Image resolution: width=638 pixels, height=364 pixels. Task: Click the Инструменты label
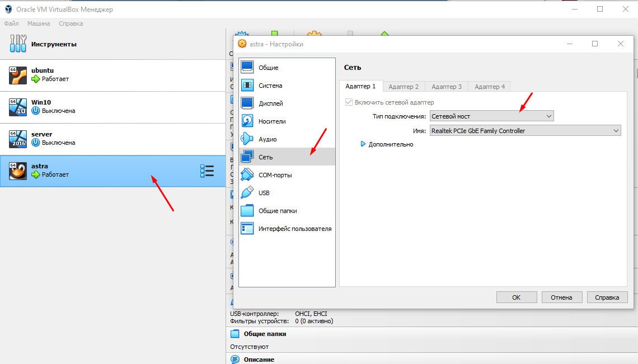(54, 44)
